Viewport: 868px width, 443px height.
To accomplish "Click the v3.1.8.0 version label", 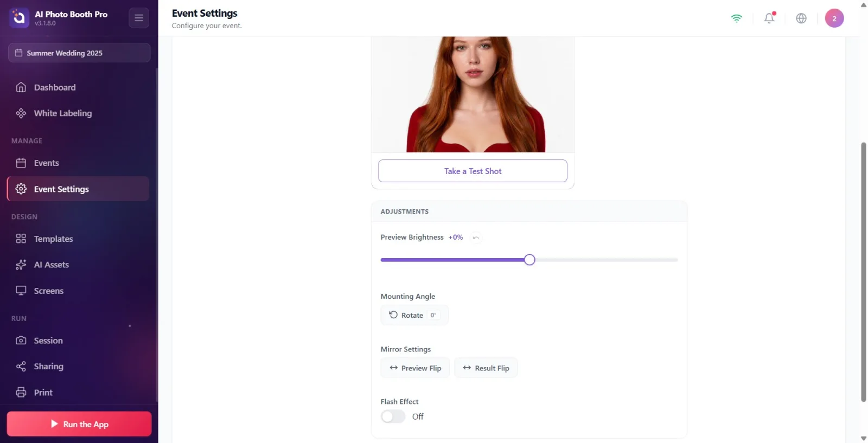I will (x=45, y=23).
